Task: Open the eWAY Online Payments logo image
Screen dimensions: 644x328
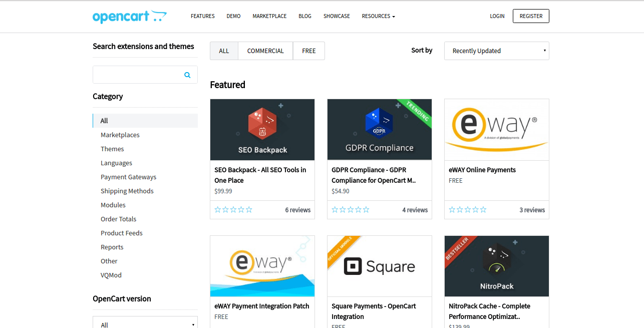Action: [497, 130]
